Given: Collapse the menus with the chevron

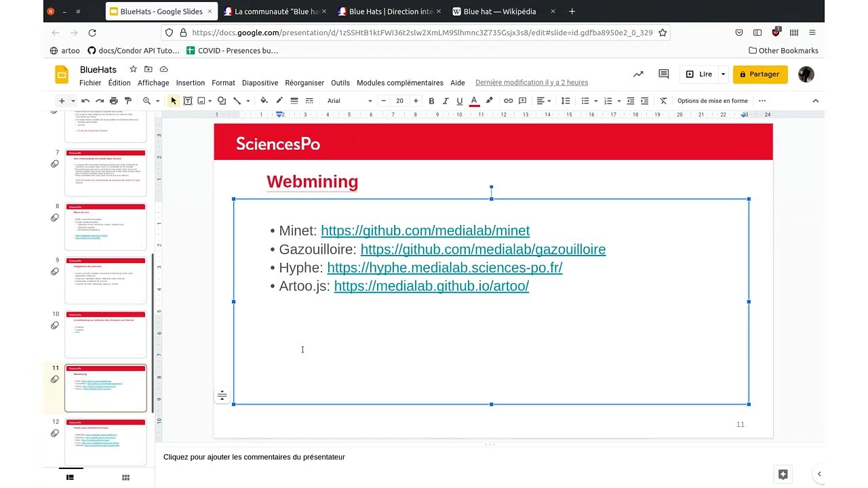Looking at the screenshot, I should (816, 101).
